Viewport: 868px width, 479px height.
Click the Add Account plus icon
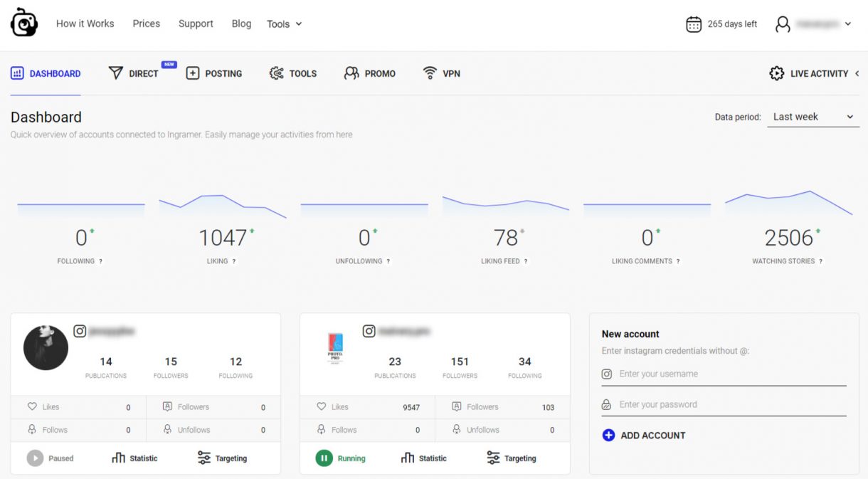(x=608, y=436)
